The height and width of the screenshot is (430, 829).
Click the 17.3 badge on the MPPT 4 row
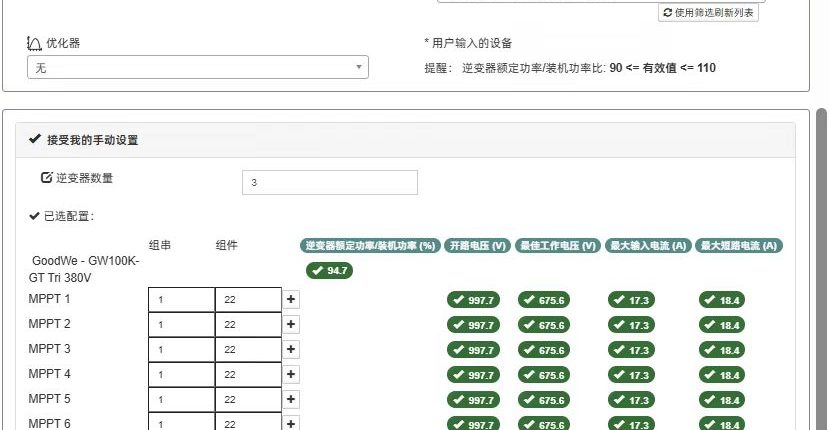tap(631, 374)
